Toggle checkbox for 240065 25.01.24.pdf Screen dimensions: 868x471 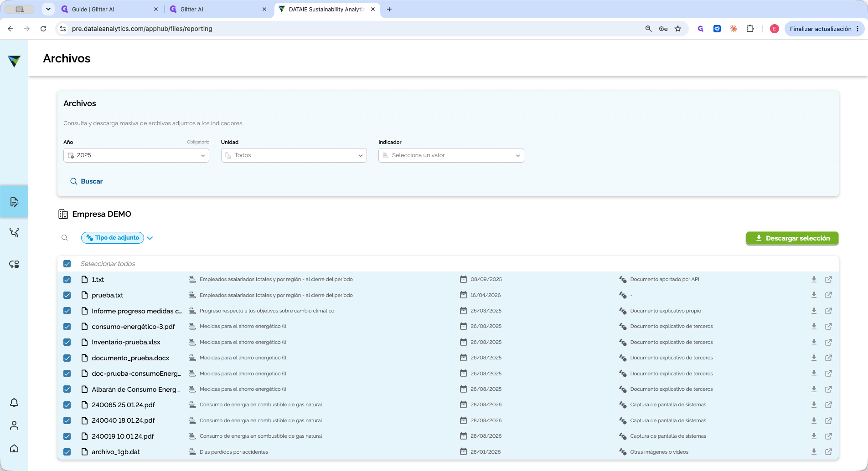click(x=67, y=405)
